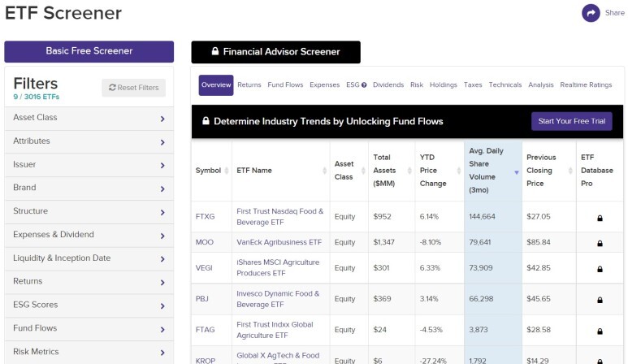Image resolution: width=628 pixels, height=364 pixels.
Task: Click the lock icon in MOO row
Action: point(600,244)
